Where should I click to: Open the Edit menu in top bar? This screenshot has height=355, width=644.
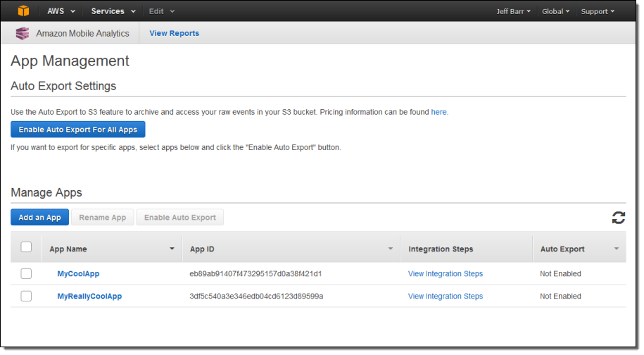(161, 11)
